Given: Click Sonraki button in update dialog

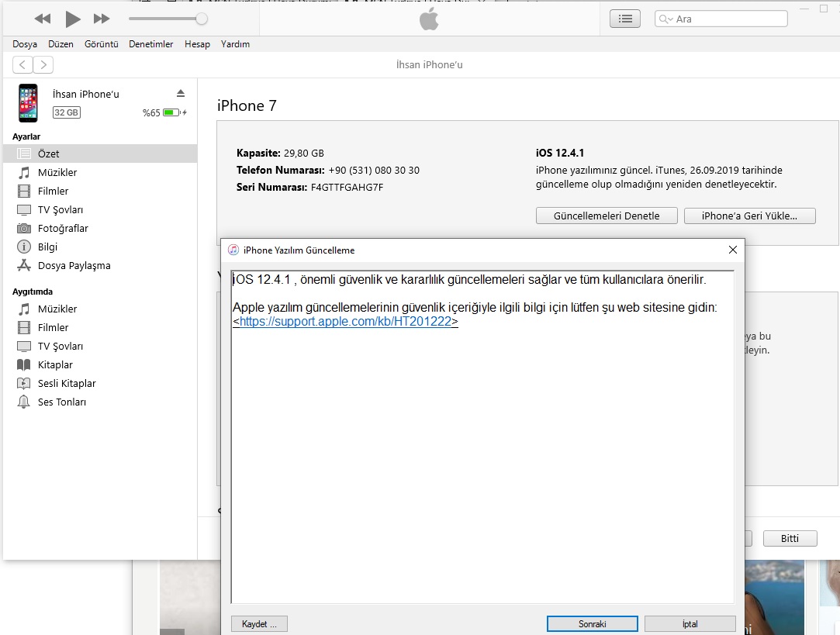Looking at the screenshot, I should (592, 623).
